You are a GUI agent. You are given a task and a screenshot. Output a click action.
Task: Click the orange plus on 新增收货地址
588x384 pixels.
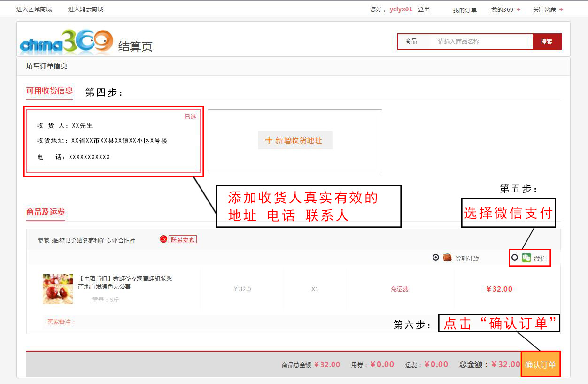[269, 140]
